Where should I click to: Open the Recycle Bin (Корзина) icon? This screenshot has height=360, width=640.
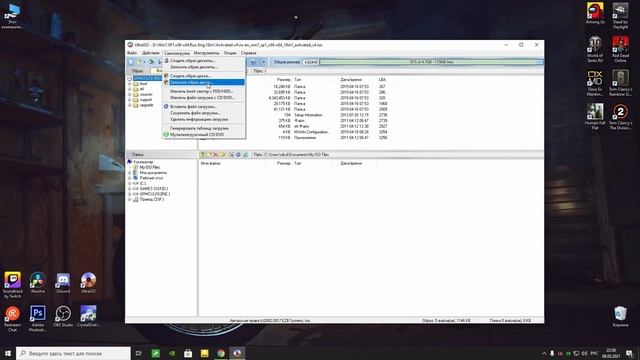point(620,316)
